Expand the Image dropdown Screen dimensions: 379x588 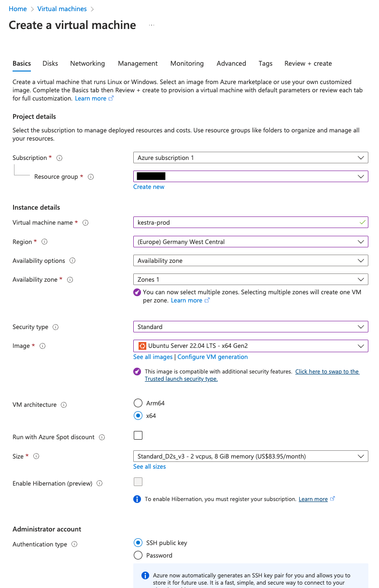(251, 346)
